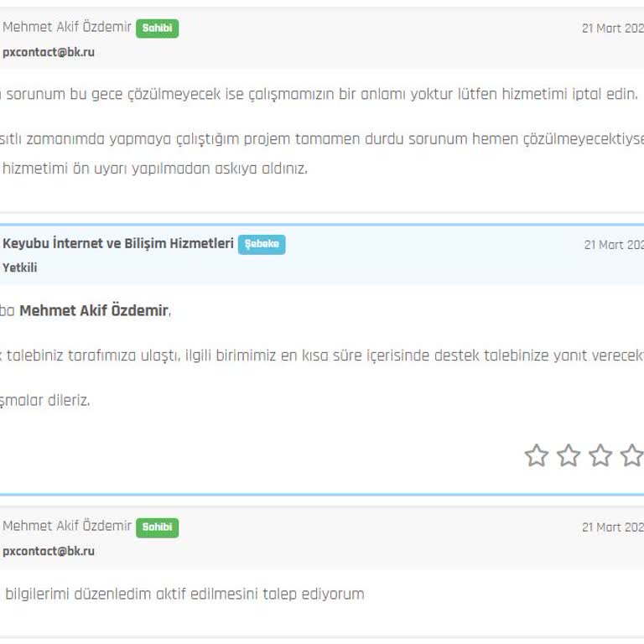Open Mehmet Akif Özdemir name in last message
The width and height of the screenshot is (644, 644).
pyautogui.click(x=67, y=527)
